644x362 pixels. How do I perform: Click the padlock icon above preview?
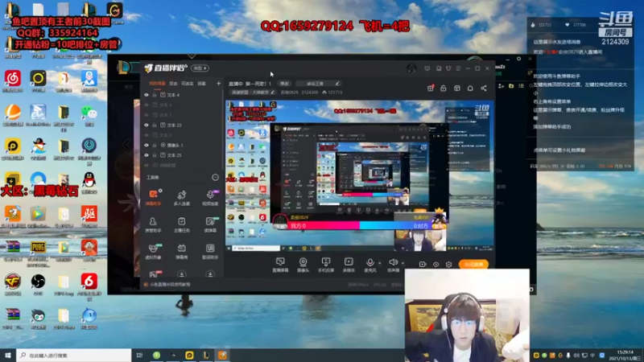click(x=444, y=88)
